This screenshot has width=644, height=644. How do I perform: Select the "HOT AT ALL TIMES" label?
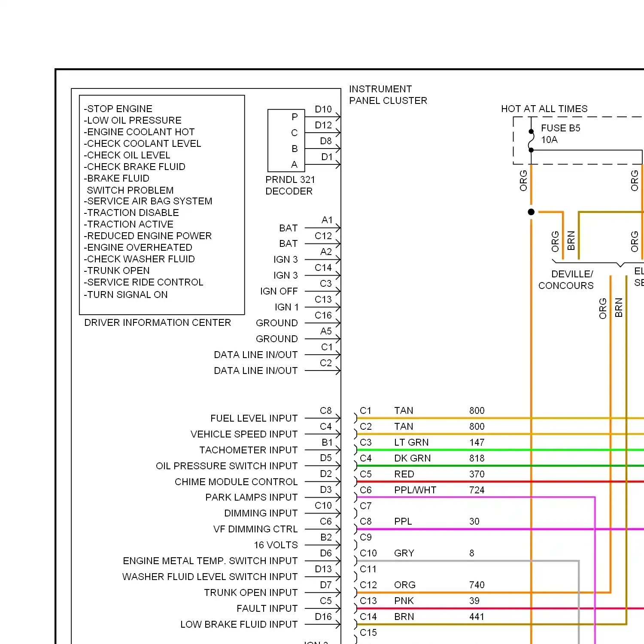coord(544,109)
